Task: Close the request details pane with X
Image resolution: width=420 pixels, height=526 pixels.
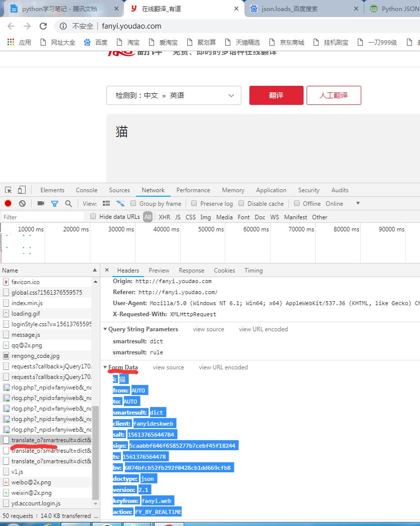Action: click(x=107, y=270)
